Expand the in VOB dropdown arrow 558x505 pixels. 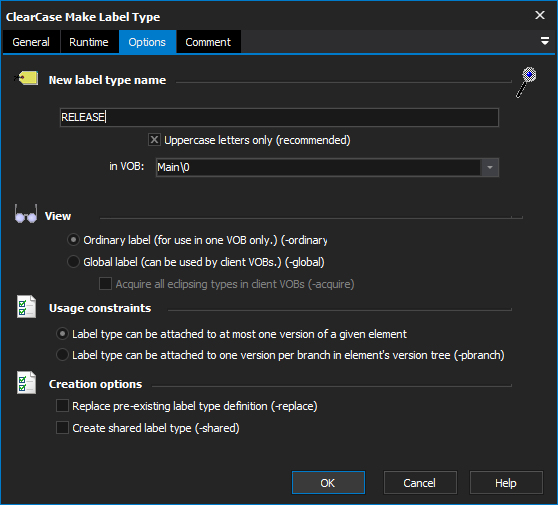(x=490, y=167)
